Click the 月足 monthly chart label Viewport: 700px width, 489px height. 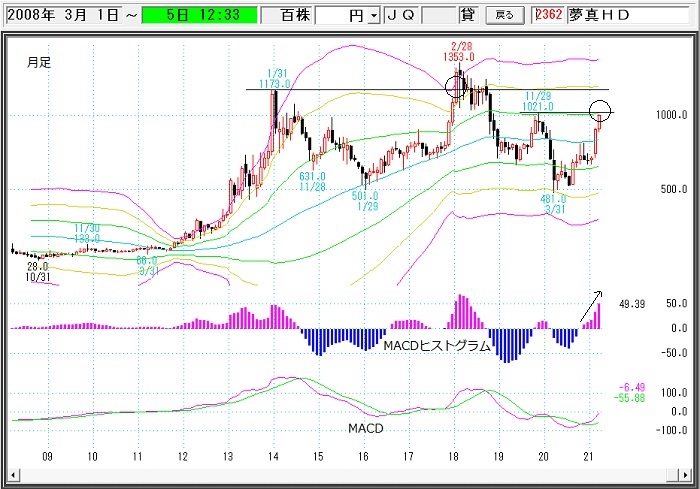(39, 63)
